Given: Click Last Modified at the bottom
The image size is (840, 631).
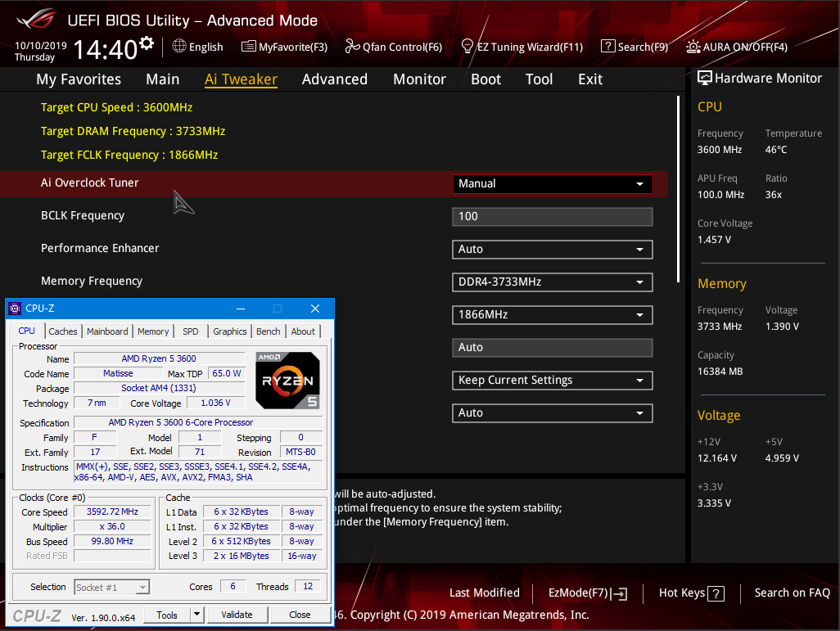Looking at the screenshot, I should 485,593.
